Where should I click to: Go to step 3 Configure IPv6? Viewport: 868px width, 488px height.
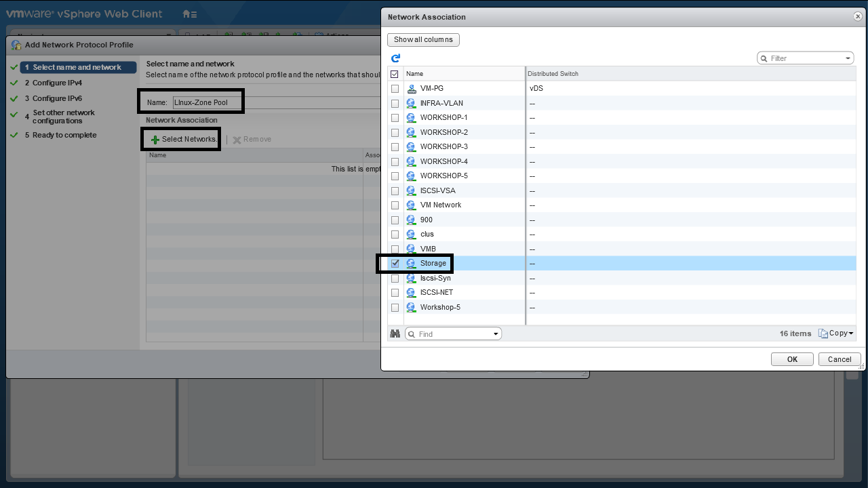point(57,98)
